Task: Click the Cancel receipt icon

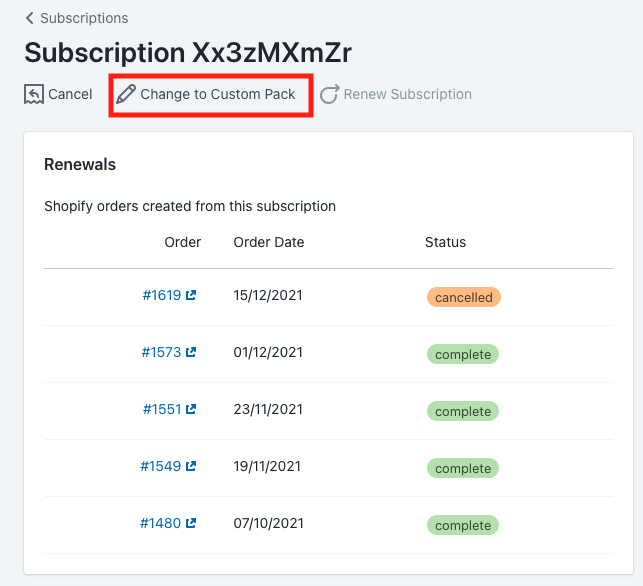Action: [34, 94]
